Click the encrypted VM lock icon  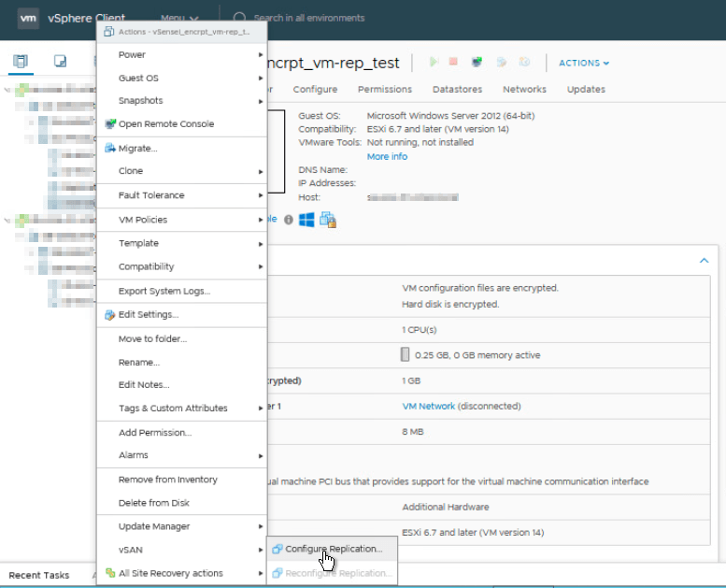coord(328,220)
